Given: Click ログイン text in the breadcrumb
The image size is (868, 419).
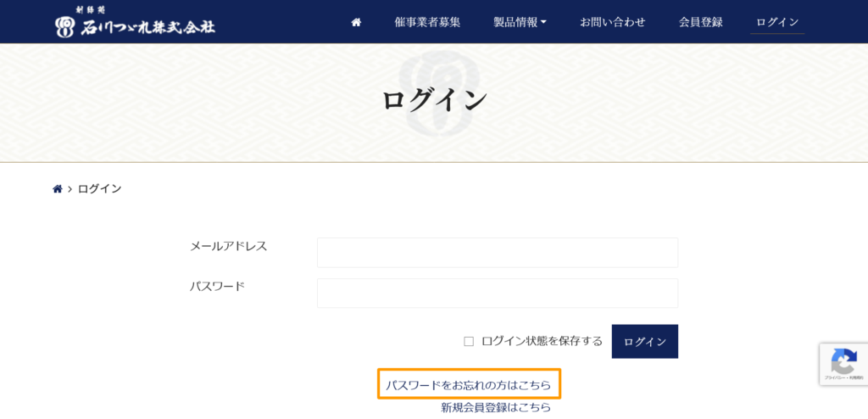Looking at the screenshot, I should [99, 189].
